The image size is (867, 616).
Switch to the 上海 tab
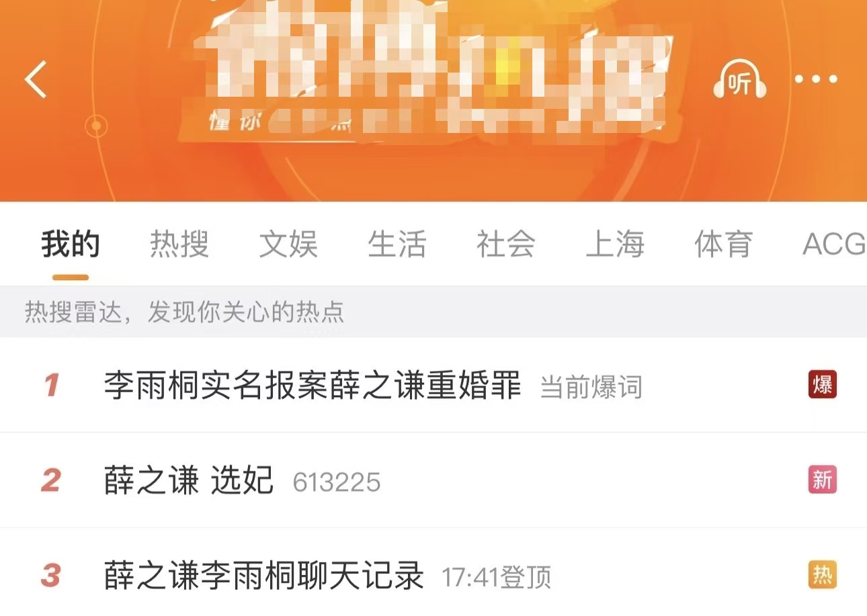coord(615,245)
